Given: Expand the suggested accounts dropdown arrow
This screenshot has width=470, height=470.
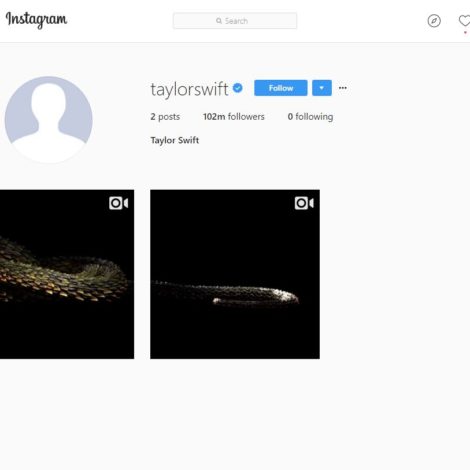Looking at the screenshot, I should point(322,88).
